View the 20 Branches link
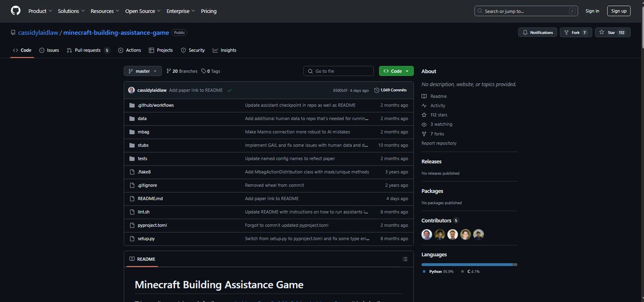This screenshot has height=302, width=644. click(182, 71)
